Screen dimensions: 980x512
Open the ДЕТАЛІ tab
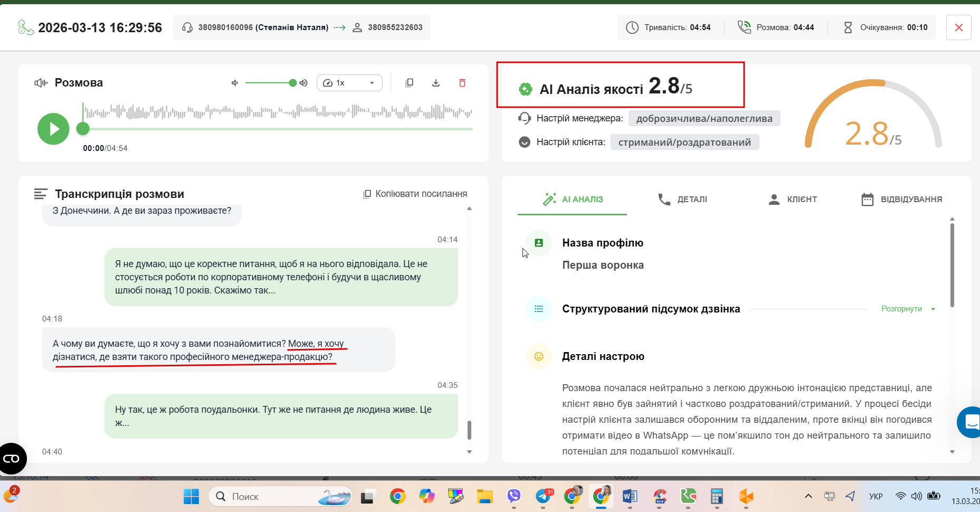coord(682,200)
